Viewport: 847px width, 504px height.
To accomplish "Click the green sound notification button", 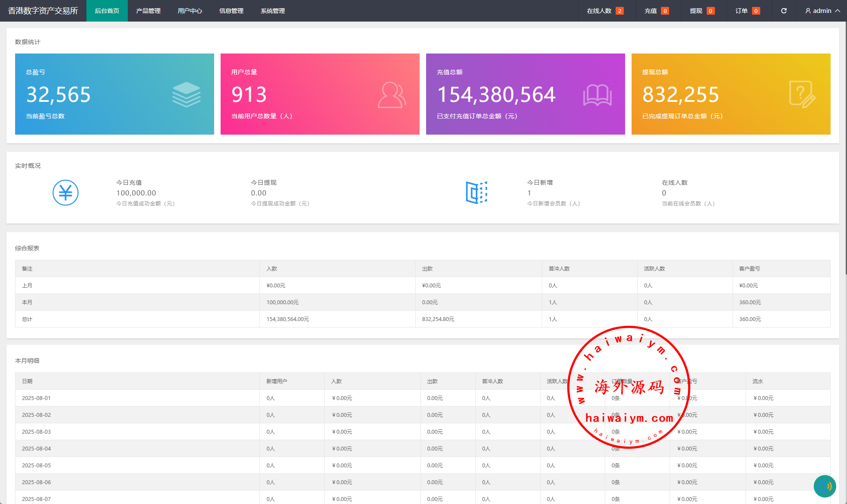I will pyautogui.click(x=825, y=486).
